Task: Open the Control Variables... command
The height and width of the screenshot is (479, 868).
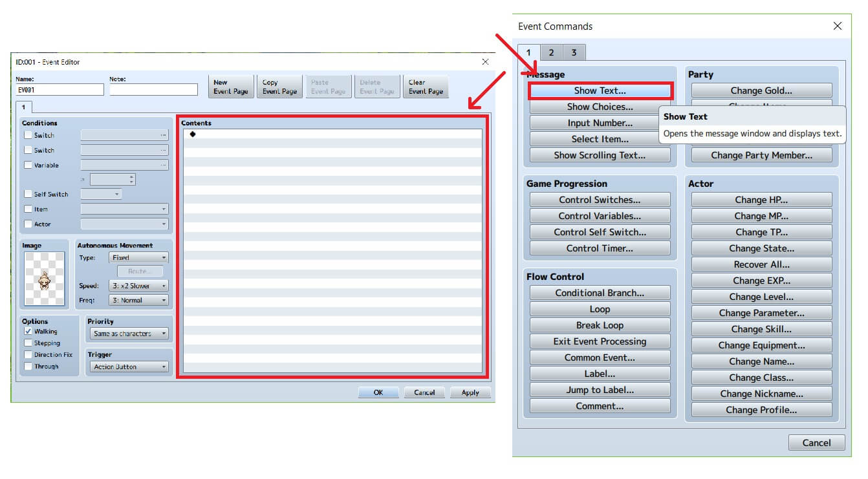Action: [600, 216]
